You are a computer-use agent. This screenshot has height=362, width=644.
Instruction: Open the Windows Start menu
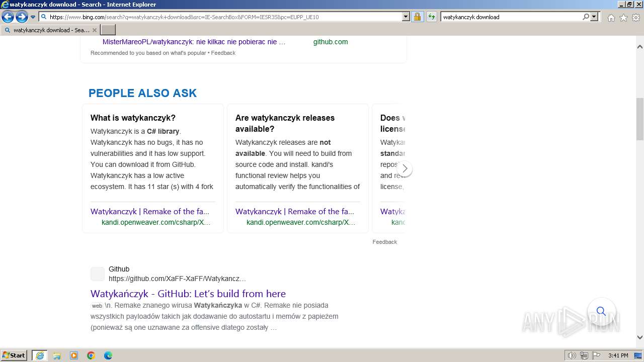[x=14, y=355]
